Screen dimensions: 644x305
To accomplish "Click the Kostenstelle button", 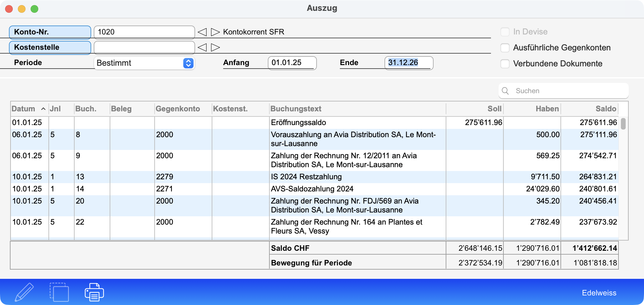I will tap(50, 48).
